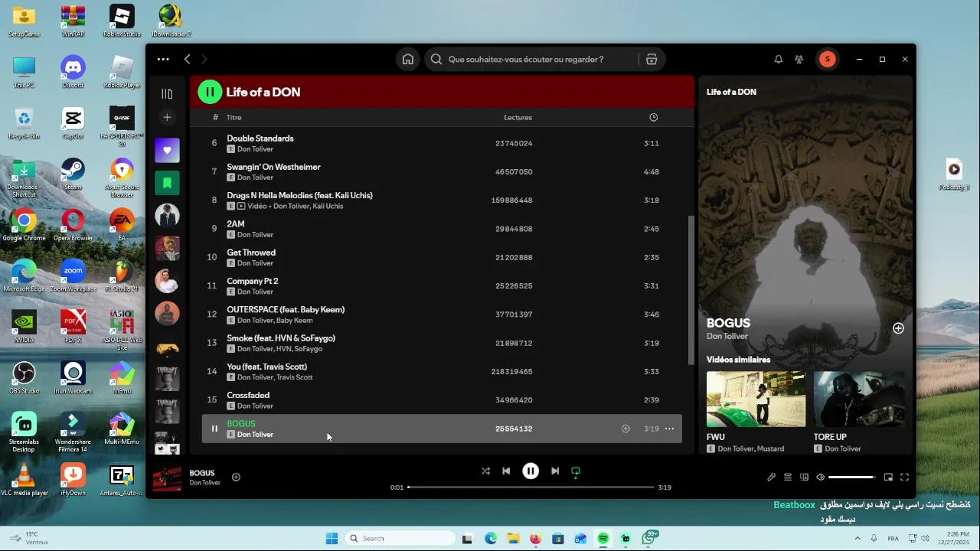
Task: Pause album with green button beside Life of a DON
Action: [x=210, y=92]
